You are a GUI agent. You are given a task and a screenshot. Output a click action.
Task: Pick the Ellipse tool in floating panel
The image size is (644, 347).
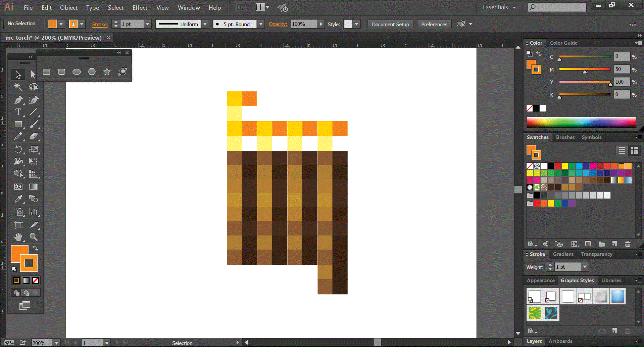pyautogui.click(x=77, y=72)
